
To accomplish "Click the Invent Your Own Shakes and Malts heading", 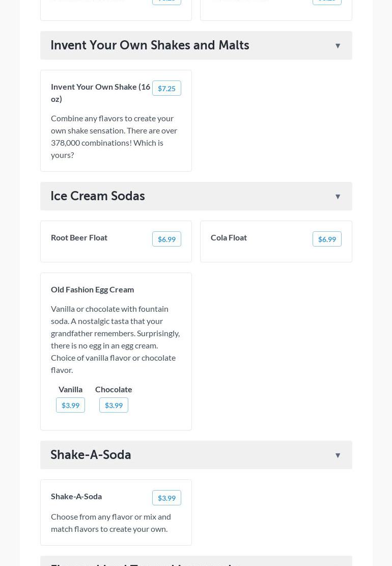I will click(150, 45).
